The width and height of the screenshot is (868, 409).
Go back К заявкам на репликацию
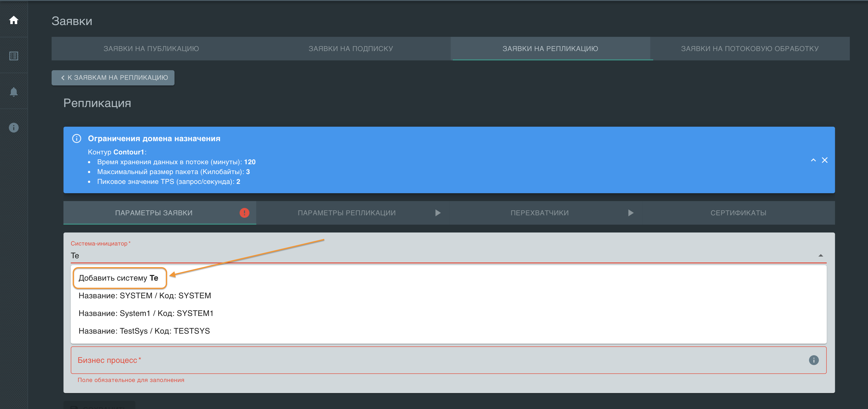[113, 78]
